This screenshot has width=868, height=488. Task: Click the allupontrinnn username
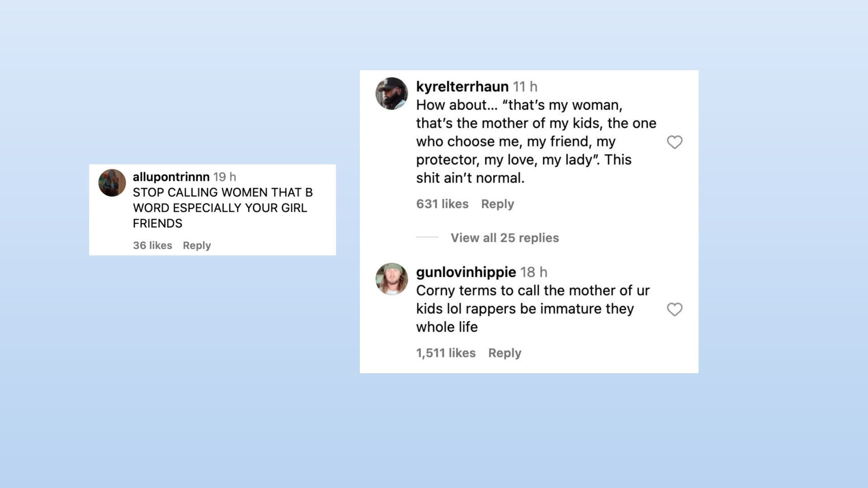coord(171,177)
